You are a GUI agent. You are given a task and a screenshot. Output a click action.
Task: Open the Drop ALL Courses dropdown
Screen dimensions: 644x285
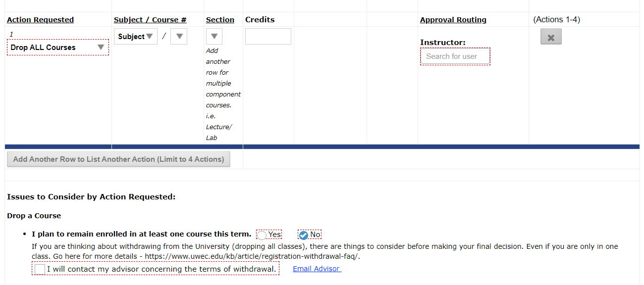[x=57, y=47]
